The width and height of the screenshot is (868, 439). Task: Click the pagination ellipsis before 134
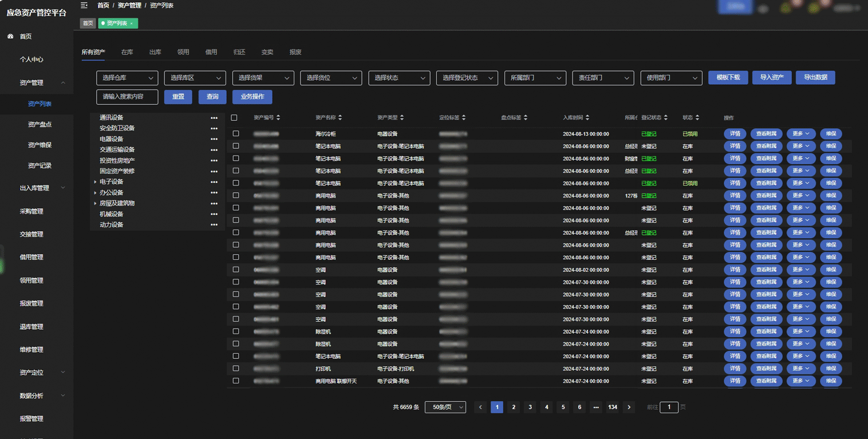596,407
